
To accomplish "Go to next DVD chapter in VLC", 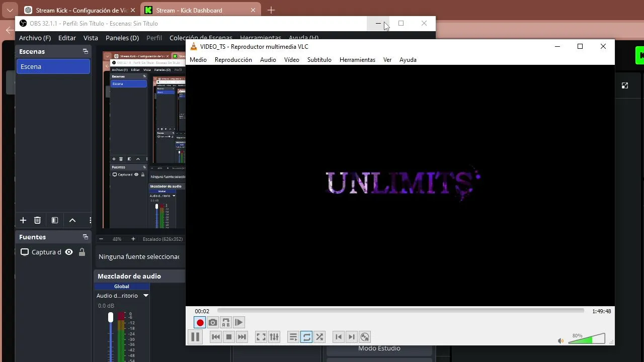I will [x=352, y=337].
